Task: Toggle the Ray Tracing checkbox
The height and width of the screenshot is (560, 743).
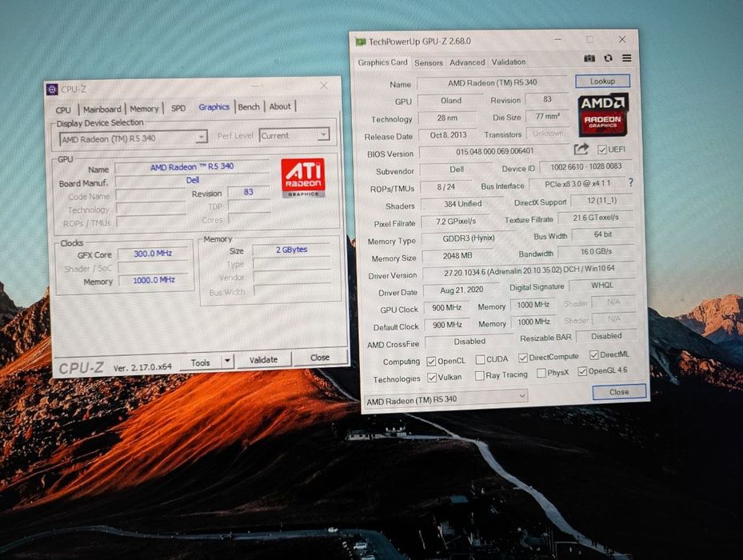Action: pos(480,376)
